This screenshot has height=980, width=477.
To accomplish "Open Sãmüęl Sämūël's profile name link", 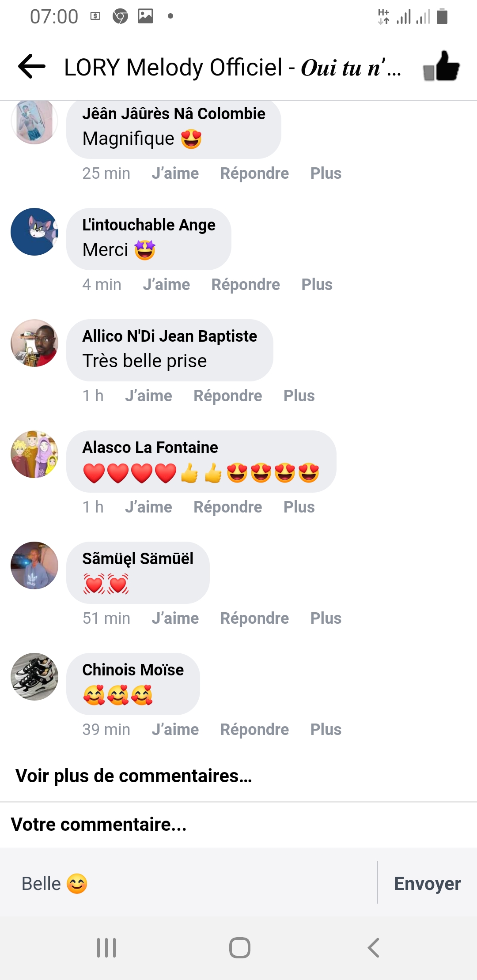I will 138,559.
